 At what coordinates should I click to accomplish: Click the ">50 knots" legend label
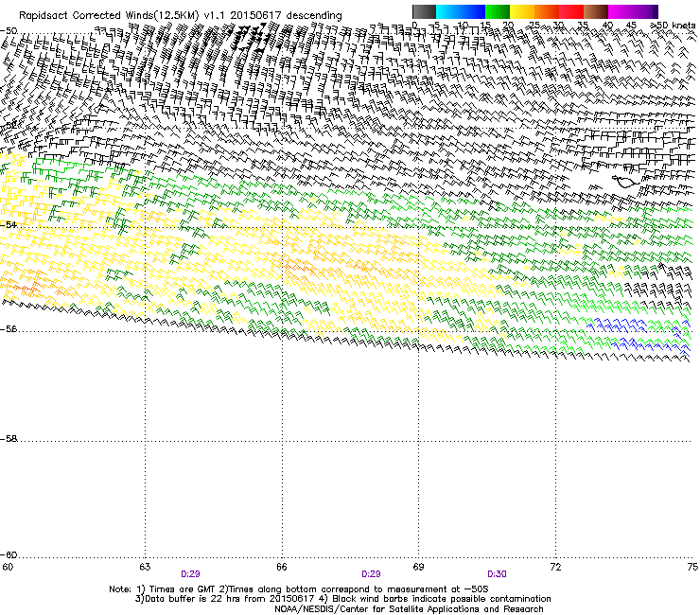tap(674, 26)
